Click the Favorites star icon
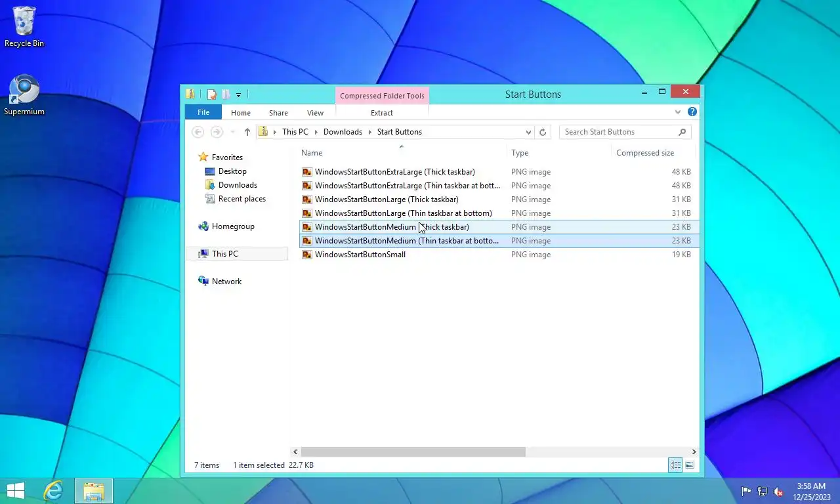 pyautogui.click(x=203, y=157)
